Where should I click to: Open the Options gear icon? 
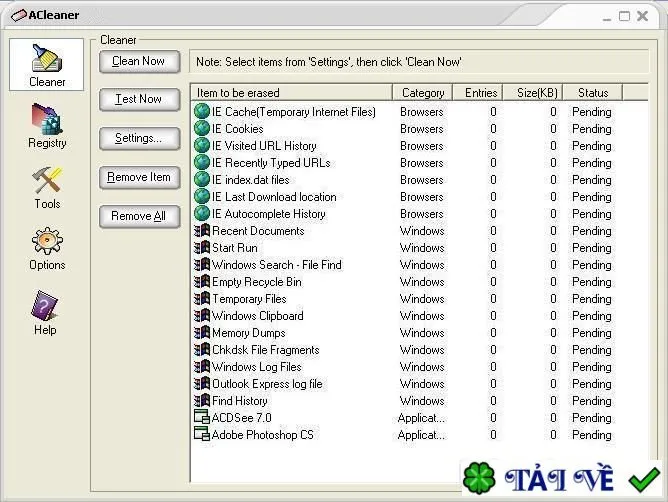[x=47, y=241]
